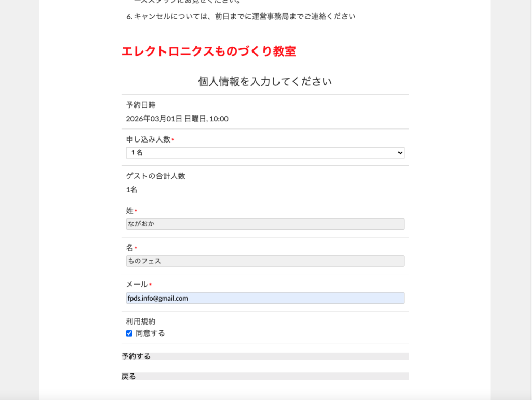
Task: Toggle the 同意する checkbox
Action: (x=129, y=333)
